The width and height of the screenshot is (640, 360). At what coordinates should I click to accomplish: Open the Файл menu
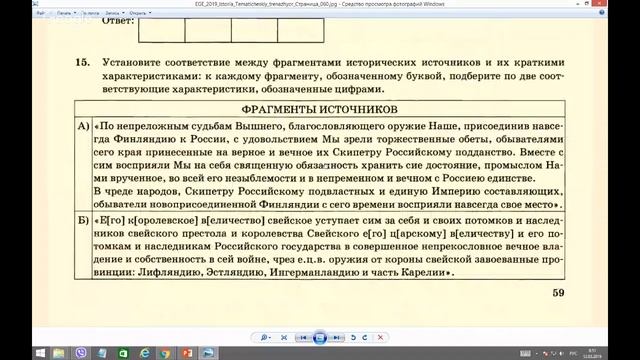pyautogui.click(x=40, y=13)
